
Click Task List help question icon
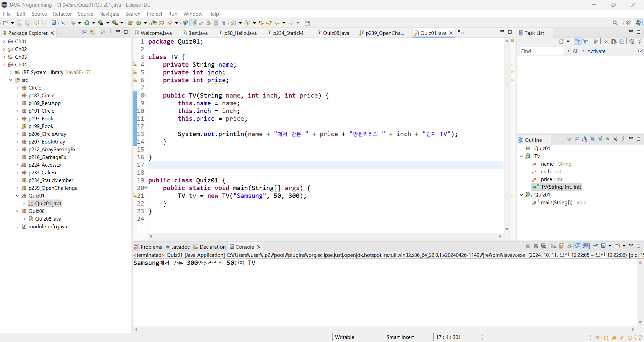click(640, 51)
